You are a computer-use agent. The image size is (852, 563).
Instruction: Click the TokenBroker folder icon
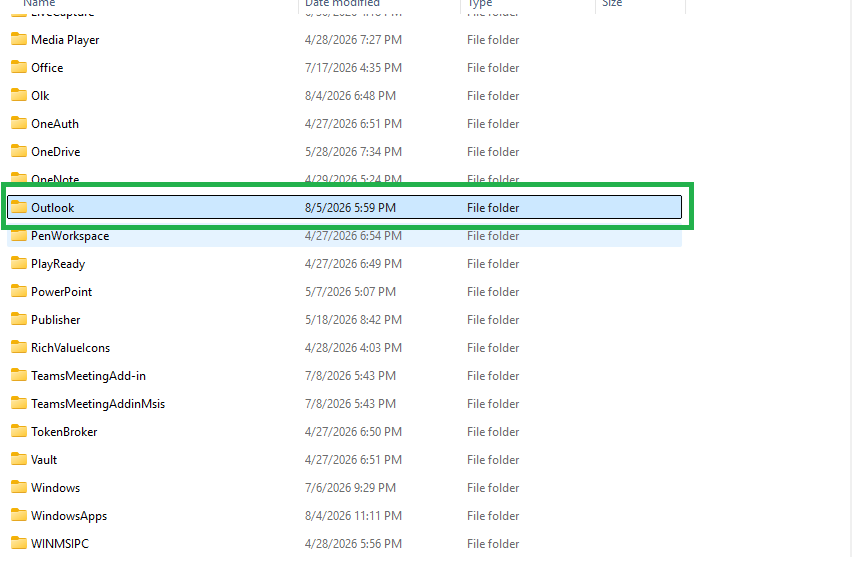18,431
